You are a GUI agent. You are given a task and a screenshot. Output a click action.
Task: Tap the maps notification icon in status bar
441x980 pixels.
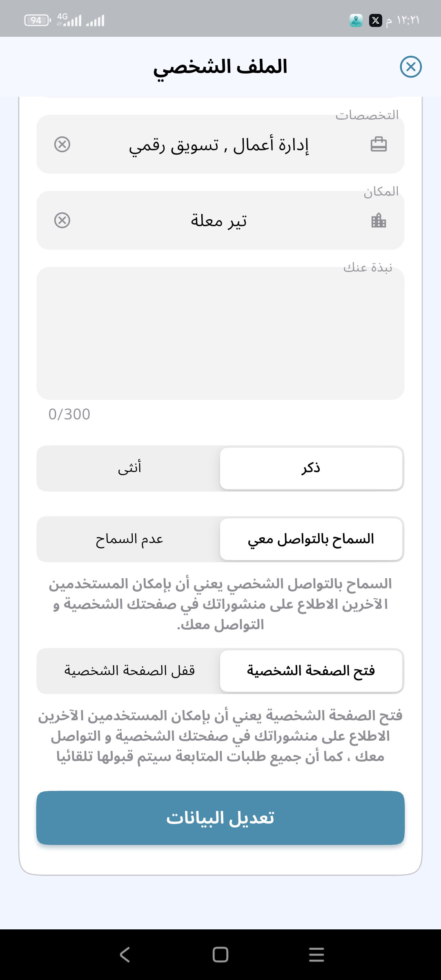tap(356, 20)
